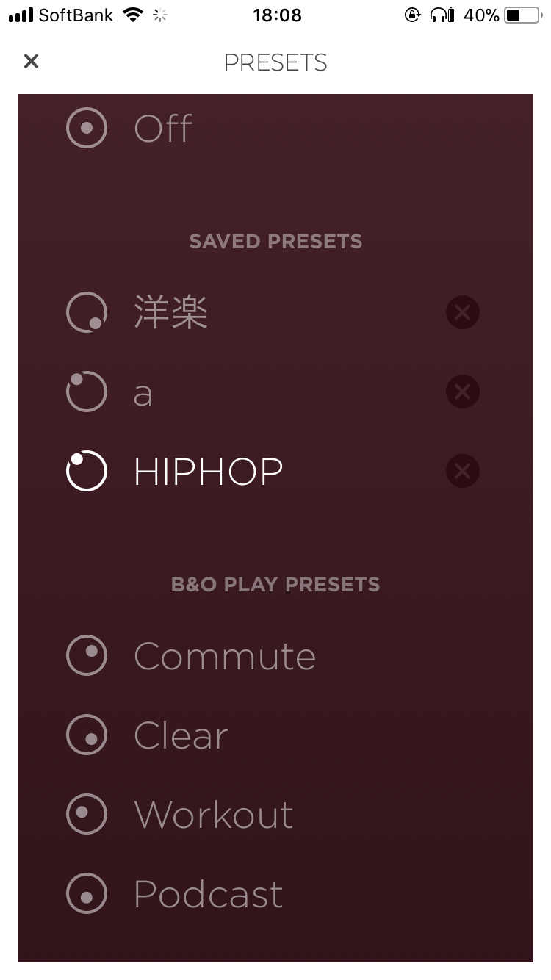Viewport: 551px width, 980px height.
Task: Select the Podcast preset label
Action: pyautogui.click(x=209, y=894)
